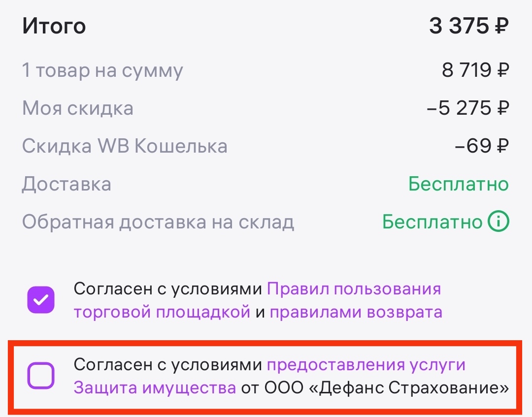Image resolution: width=532 pixels, height=417 pixels.
Task: Click Бесплатно in the return delivery row
Action: tap(432, 222)
